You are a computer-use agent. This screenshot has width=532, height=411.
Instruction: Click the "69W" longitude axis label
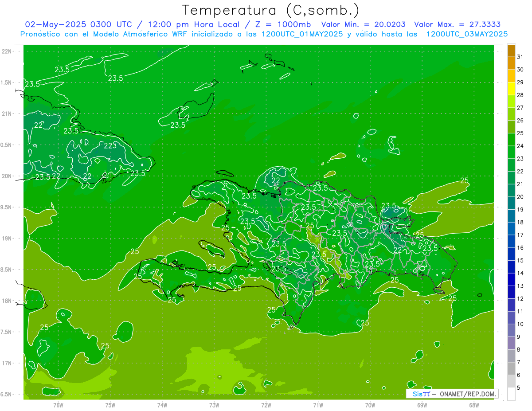click(x=422, y=405)
